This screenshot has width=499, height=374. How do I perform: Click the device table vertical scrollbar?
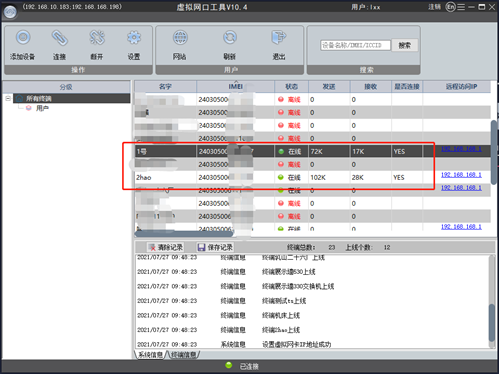pyautogui.click(x=494, y=152)
